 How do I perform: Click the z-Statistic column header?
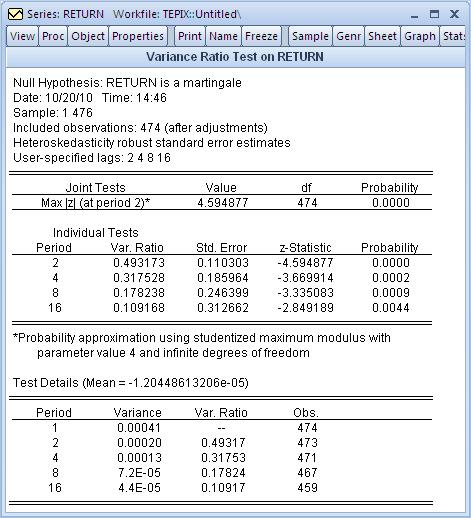(x=305, y=248)
